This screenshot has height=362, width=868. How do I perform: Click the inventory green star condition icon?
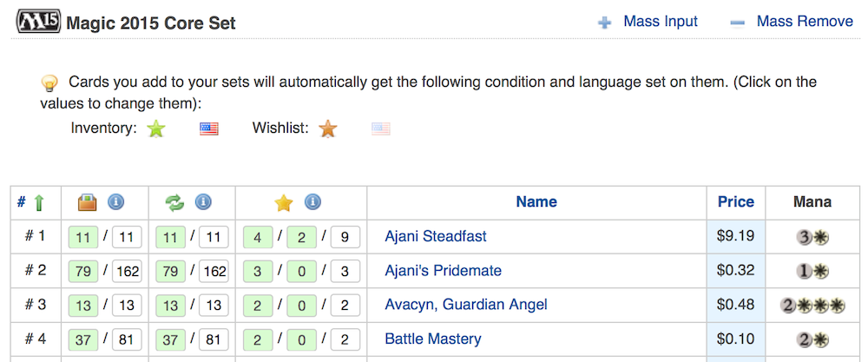point(156,129)
